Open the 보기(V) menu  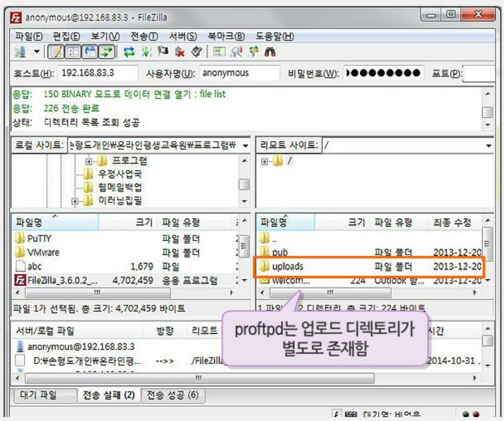[105, 36]
